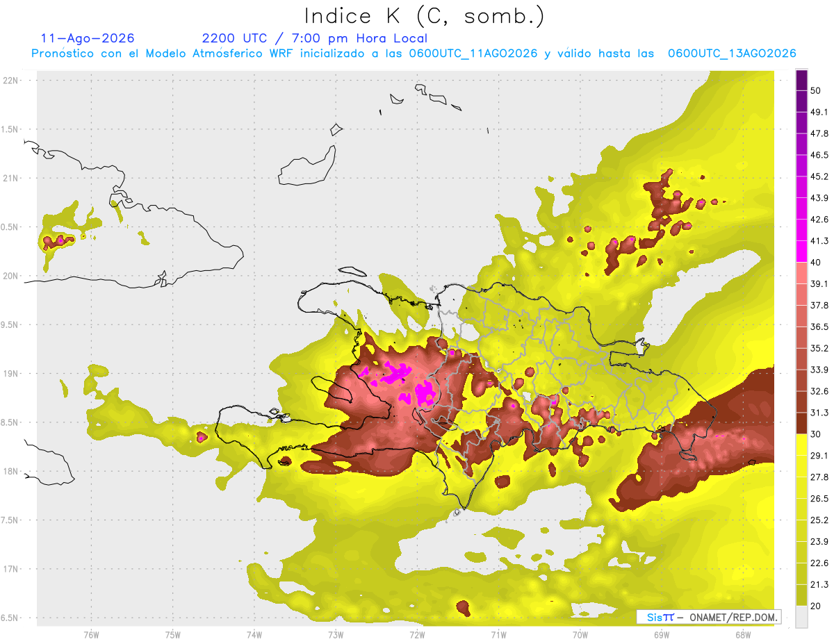
Task: Click the time "2200 UTC / 7:00 pm Hora Local"
Action: (315, 38)
